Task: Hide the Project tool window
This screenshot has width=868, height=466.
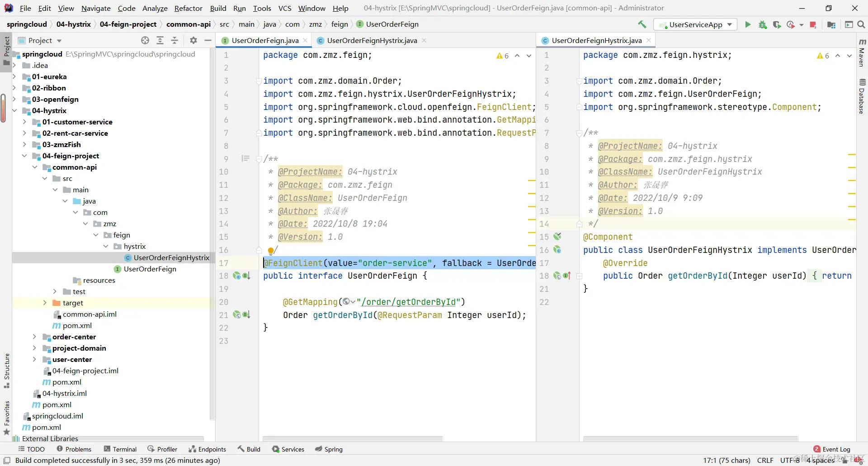Action: coord(208,40)
